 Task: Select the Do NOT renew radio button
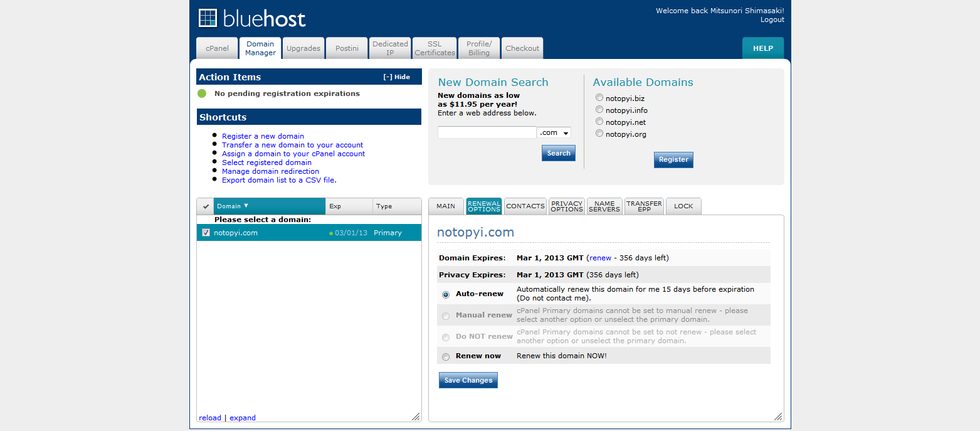pos(446,337)
